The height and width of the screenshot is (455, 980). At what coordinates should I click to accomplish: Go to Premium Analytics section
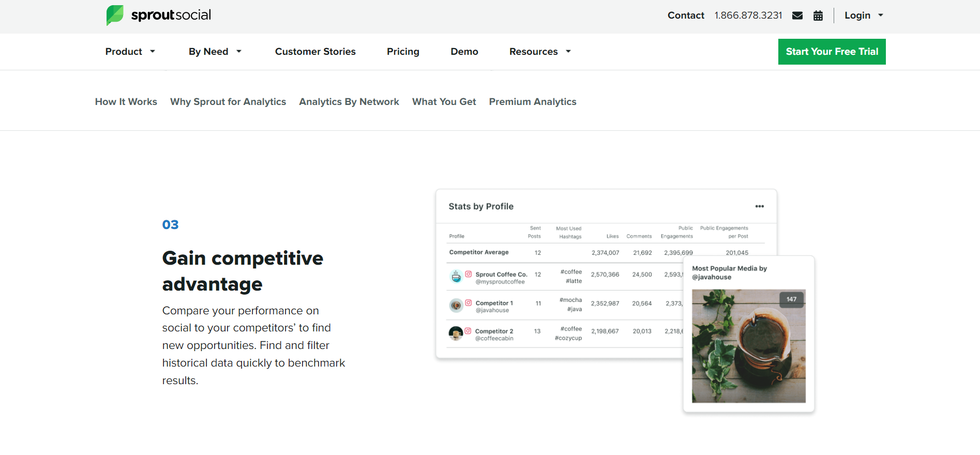533,102
